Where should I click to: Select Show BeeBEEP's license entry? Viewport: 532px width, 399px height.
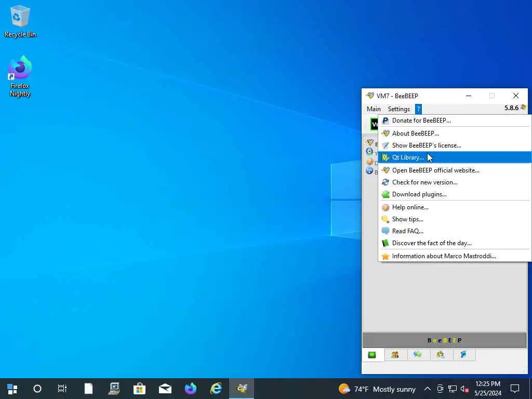pos(454,145)
